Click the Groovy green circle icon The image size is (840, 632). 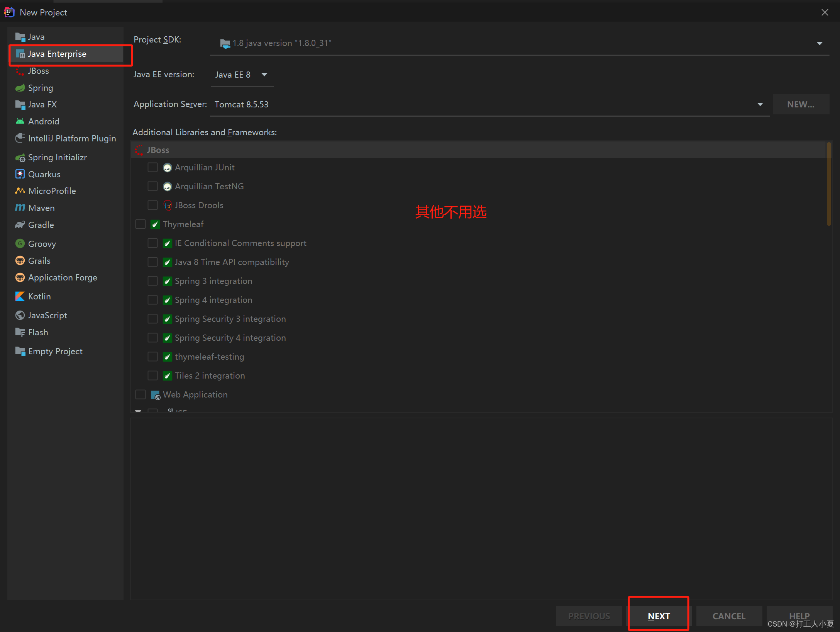click(20, 244)
